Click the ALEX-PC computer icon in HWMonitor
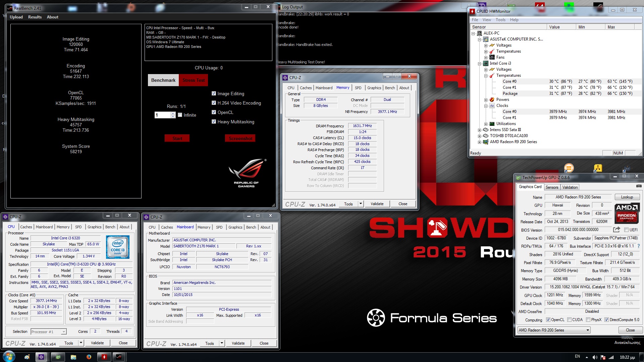This screenshot has width=644, height=362. click(x=480, y=33)
